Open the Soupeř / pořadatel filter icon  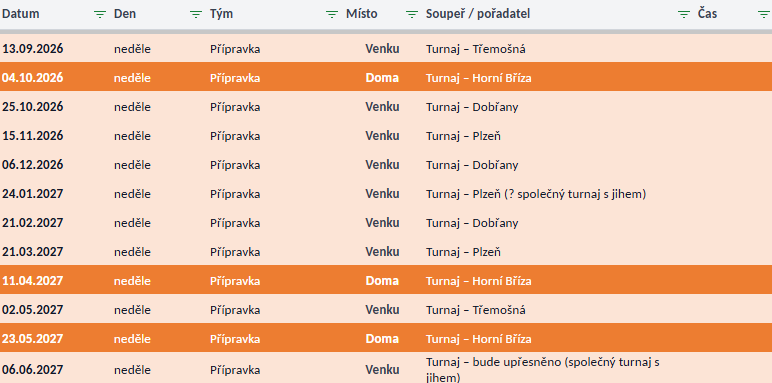684,14
